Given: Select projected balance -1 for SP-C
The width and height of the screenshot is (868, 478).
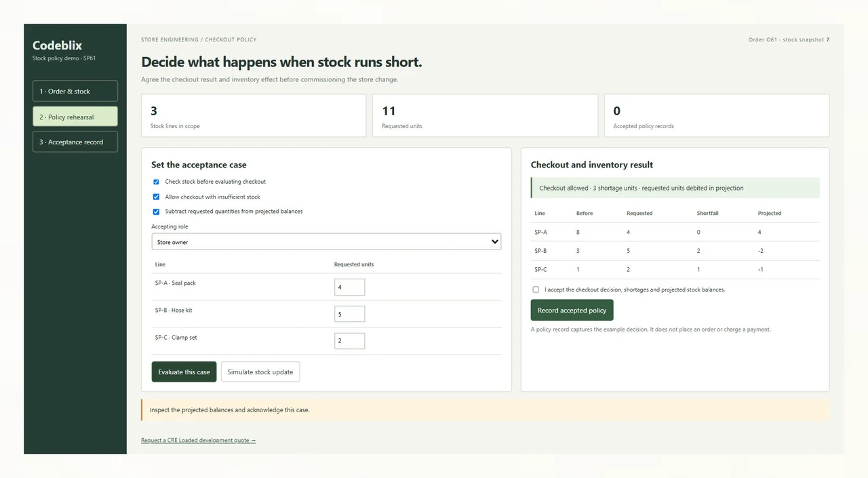Looking at the screenshot, I should (760, 269).
